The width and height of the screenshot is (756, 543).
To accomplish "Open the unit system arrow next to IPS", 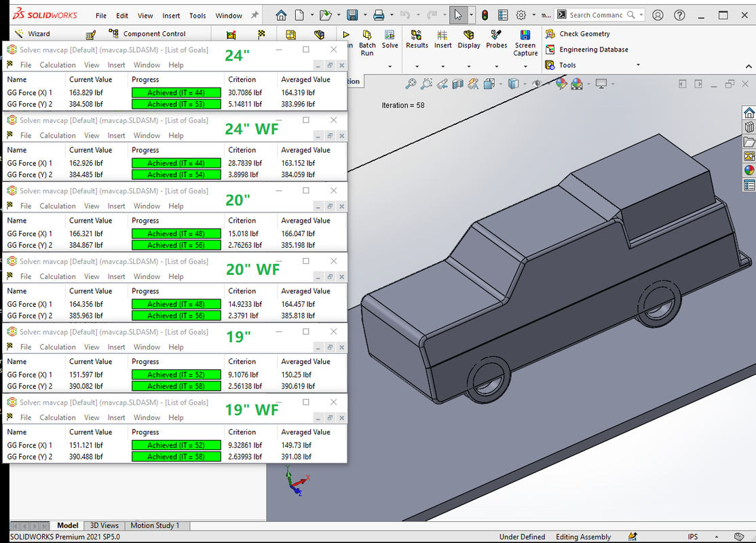I will click(x=717, y=537).
